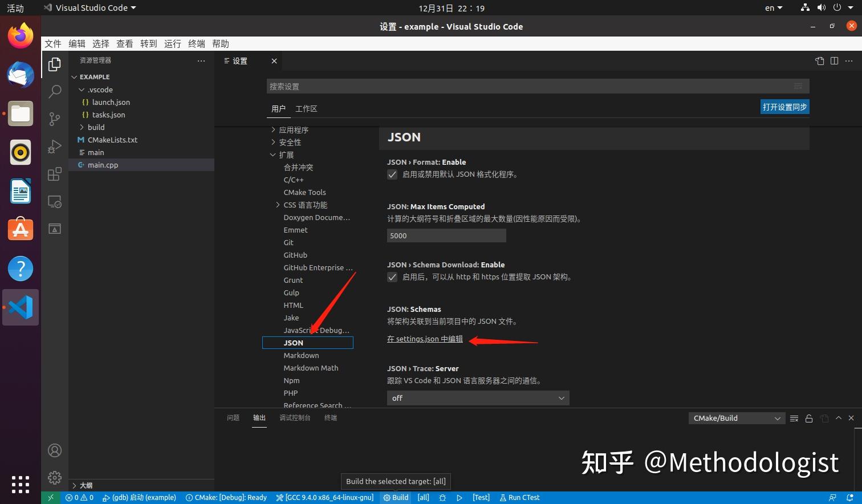
Task: Open the Accounts menu icon
Action: pos(55,450)
